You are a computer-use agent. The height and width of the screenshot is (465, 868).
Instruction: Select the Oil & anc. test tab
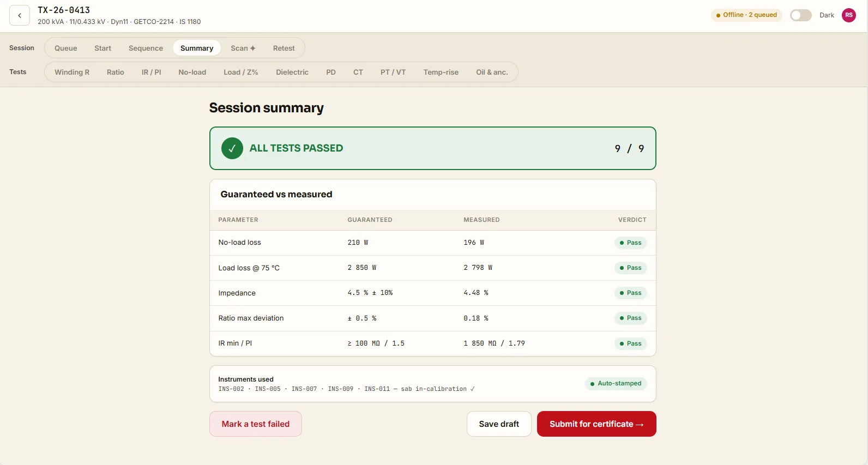(x=492, y=72)
